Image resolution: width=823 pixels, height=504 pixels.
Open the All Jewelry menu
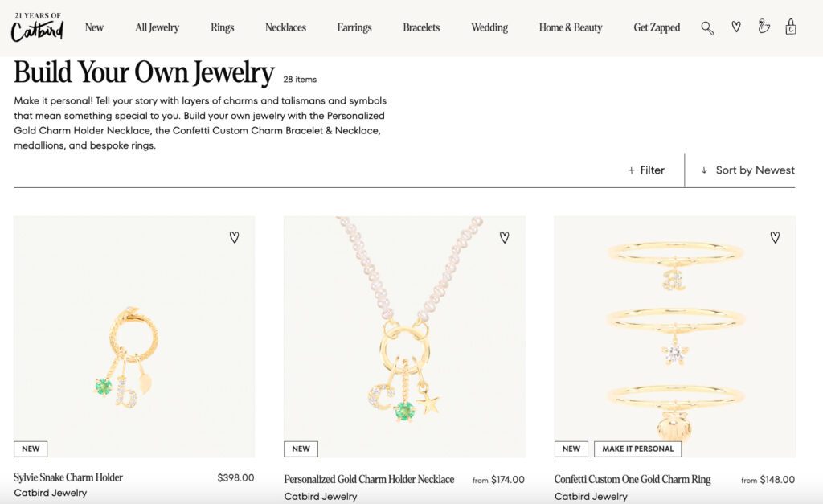click(x=158, y=27)
